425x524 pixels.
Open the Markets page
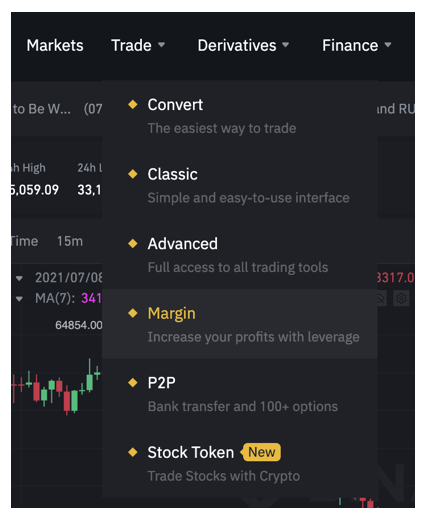(x=55, y=45)
